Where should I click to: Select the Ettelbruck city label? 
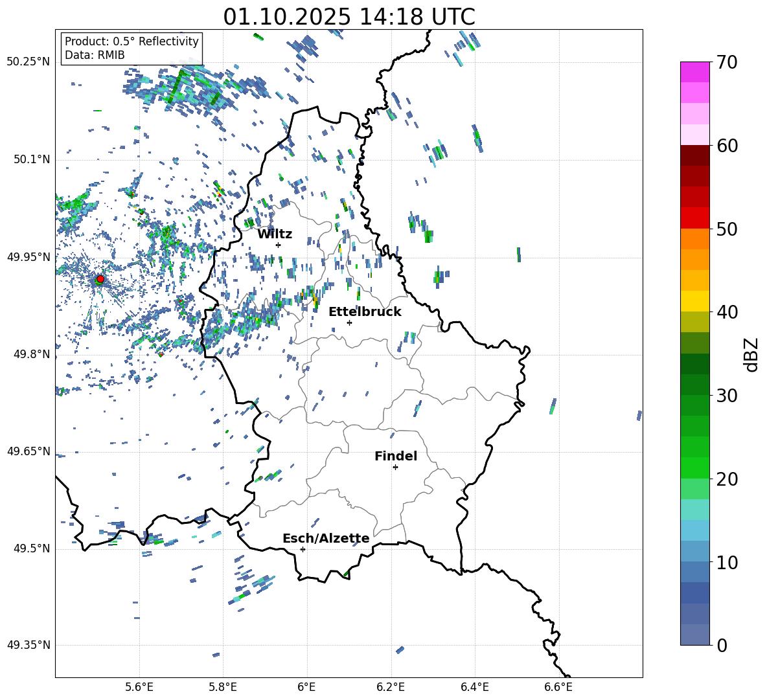[x=365, y=311]
